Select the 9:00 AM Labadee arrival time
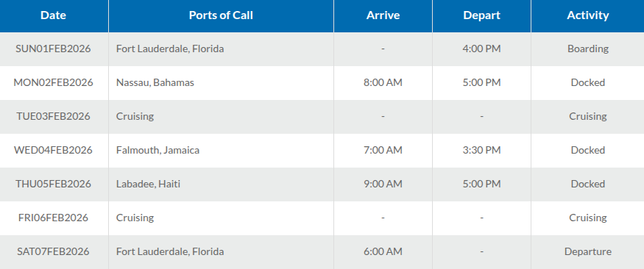Screen dimensions: 644x269 pos(383,184)
